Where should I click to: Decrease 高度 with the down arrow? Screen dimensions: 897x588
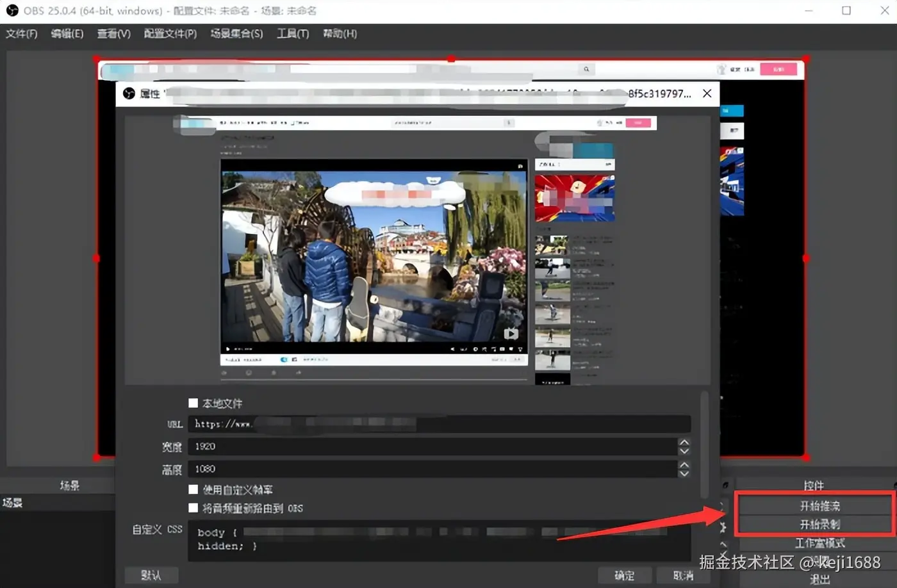click(x=684, y=473)
